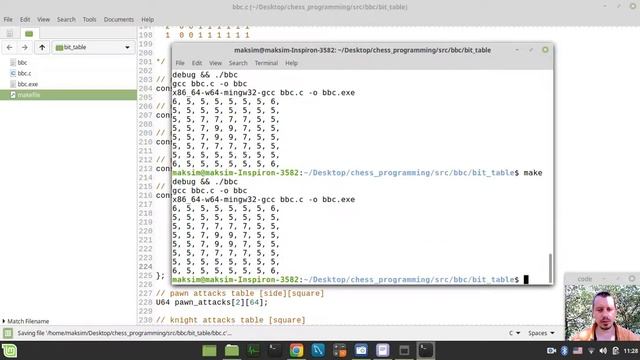Switch to the green file browser side-pane tab

(29, 33)
